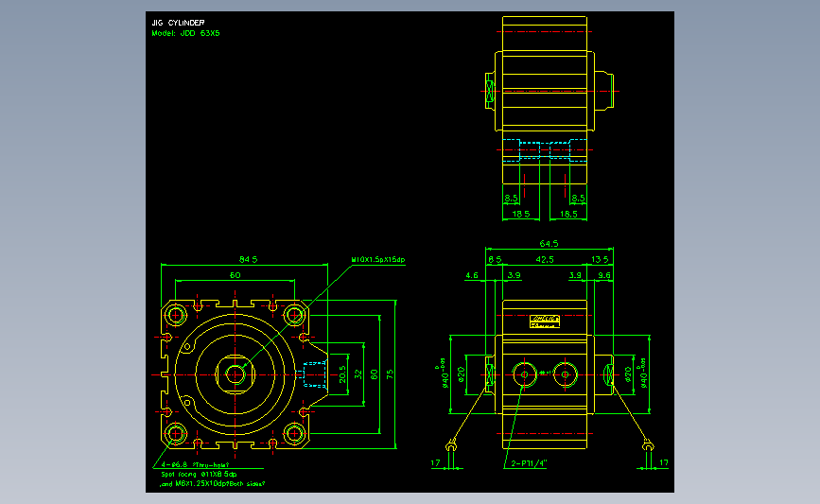Image resolution: width=820 pixels, height=504 pixels.
Task: Select the 8.5 dimension beside 42.5
Action: pyautogui.click(x=495, y=259)
